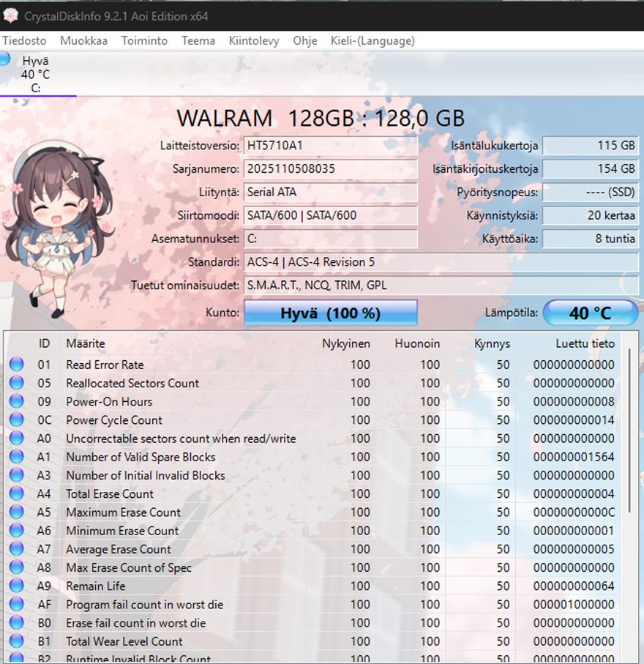This screenshot has height=664, width=644.
Task: Click the Sarjanumero field 2025110508035
Action: coord(331,169)
